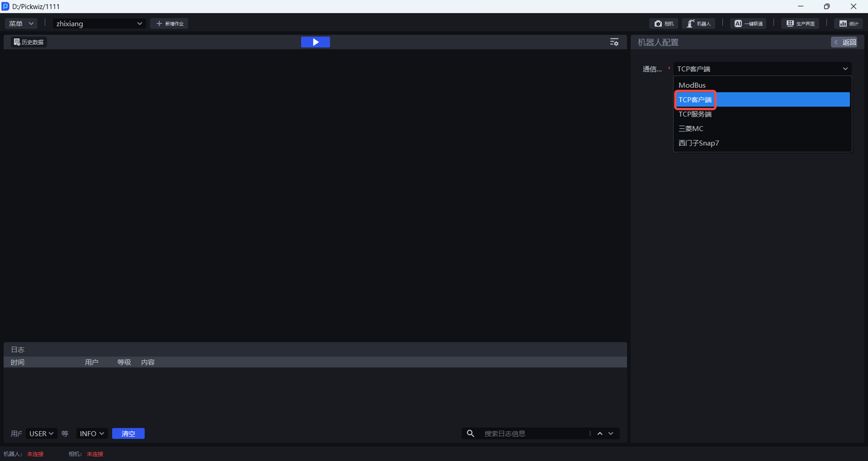The width and height of the screenshot is (868, 461).
Task: Open the list settings icon above canvas
Action: tap(614, 42)
